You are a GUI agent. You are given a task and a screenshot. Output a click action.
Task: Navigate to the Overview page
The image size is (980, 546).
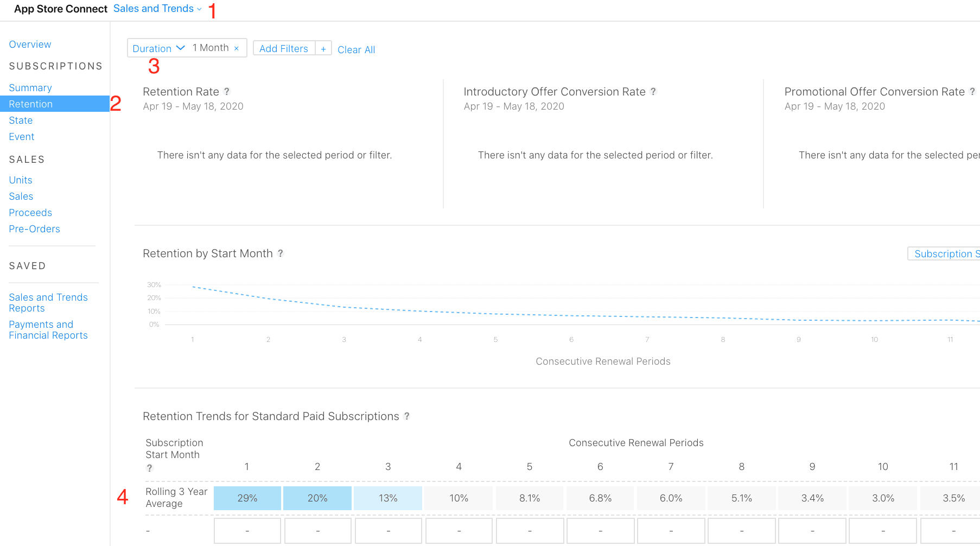tap(30, 44)
